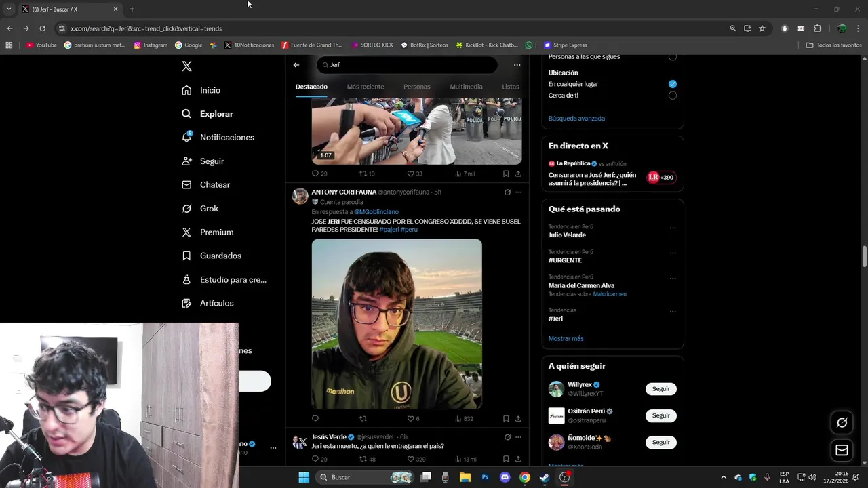Open @MGoblinciano mention link
The width and height of the screenshot is (868, 488).
coord(376,212)
